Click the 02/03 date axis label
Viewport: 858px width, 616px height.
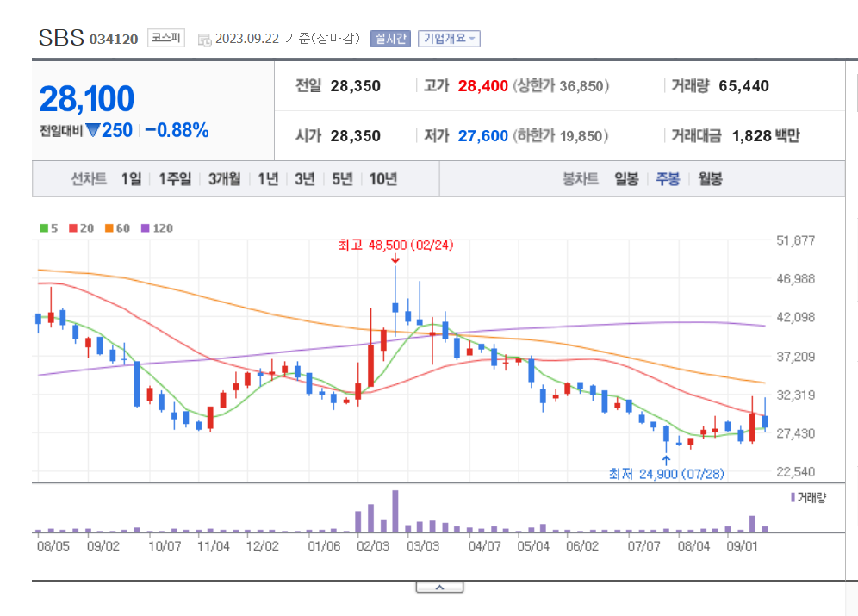click(x=373, y=546)
